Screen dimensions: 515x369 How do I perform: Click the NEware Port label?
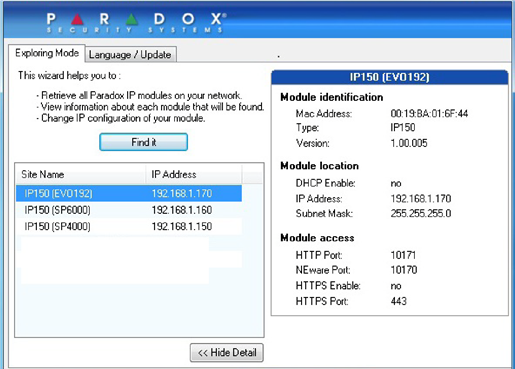tap(323, 270)
